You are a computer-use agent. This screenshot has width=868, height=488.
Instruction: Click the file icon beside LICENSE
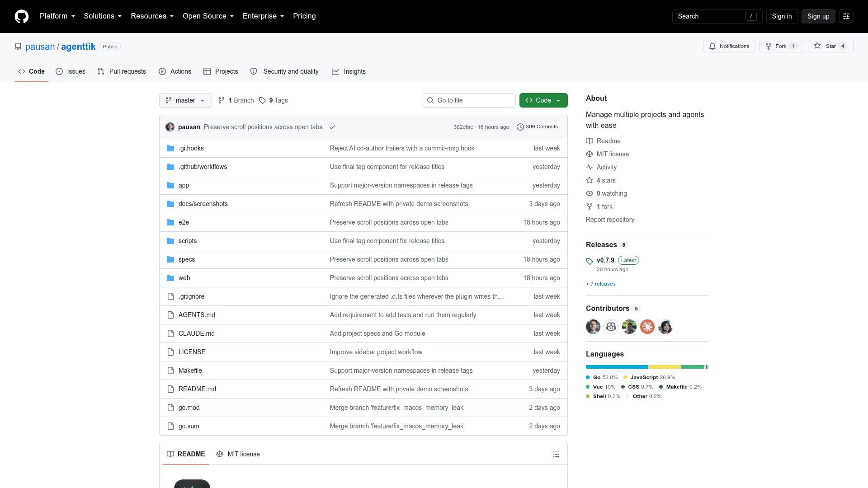170,352
